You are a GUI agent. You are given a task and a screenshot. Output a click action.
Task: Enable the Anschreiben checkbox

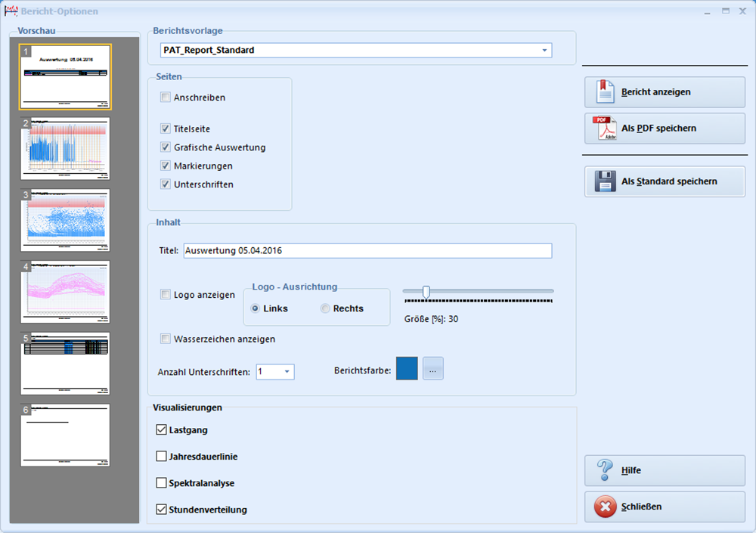coord(166,97)
